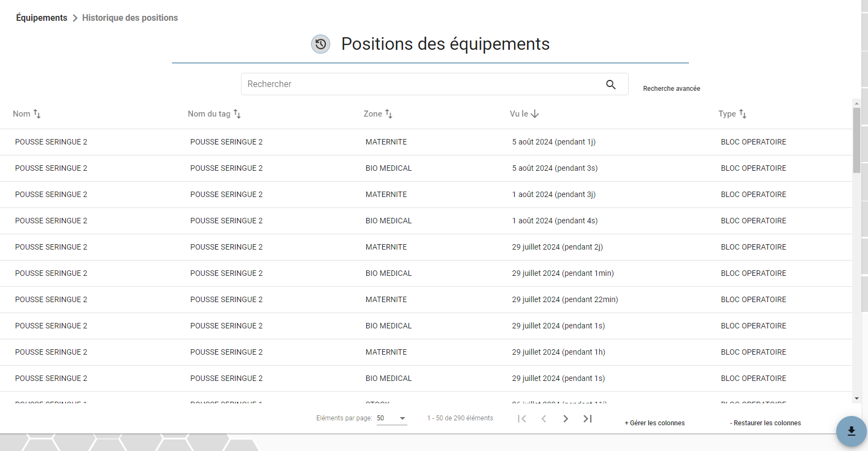The height and width of the screenshot is (451, 868).
Task: Open Recherche avancée
Action: click(671, 89)
